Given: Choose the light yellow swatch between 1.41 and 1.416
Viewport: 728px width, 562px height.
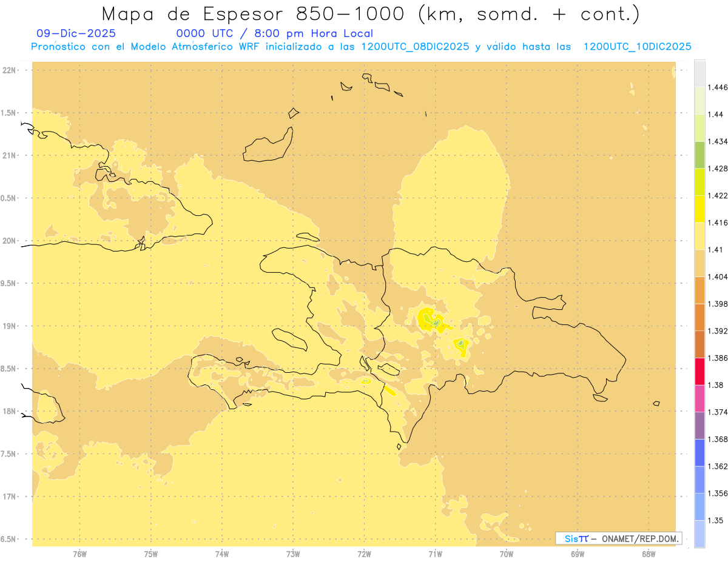Looking at the screenshot, I should click(699, 236).
